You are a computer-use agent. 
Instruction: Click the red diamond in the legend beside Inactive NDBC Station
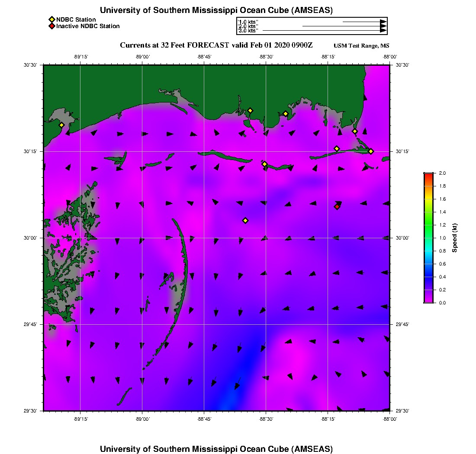[x=52, y=26]
